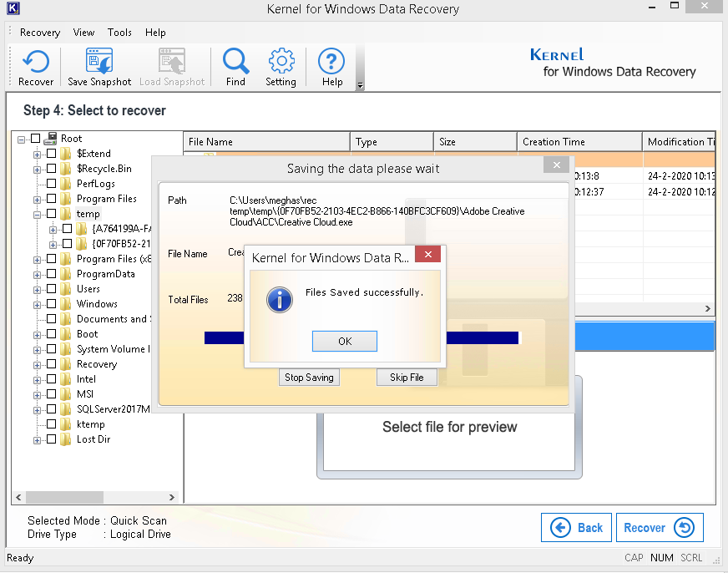Check the Users folder checkbox

coord(52,288)
